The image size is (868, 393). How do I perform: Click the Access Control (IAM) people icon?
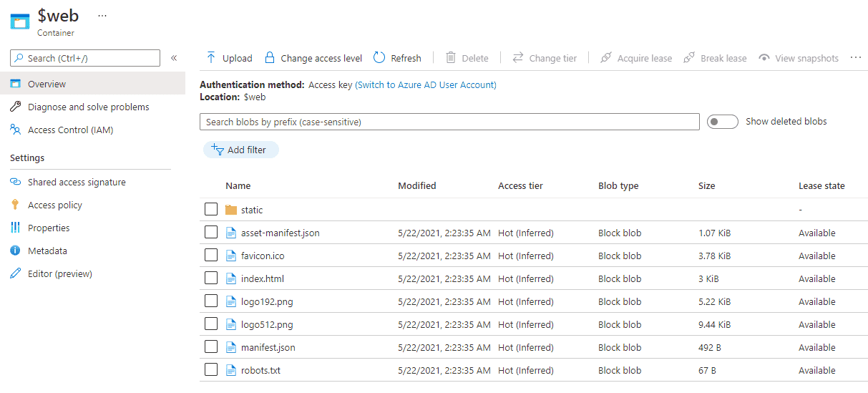pyautogui.click(x=15, y=130)
